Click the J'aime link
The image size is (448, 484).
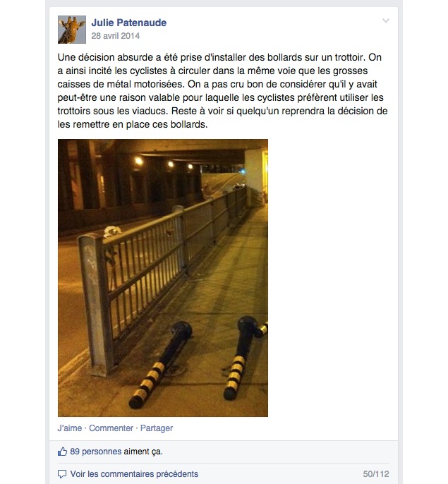click(x=70, y=428)
